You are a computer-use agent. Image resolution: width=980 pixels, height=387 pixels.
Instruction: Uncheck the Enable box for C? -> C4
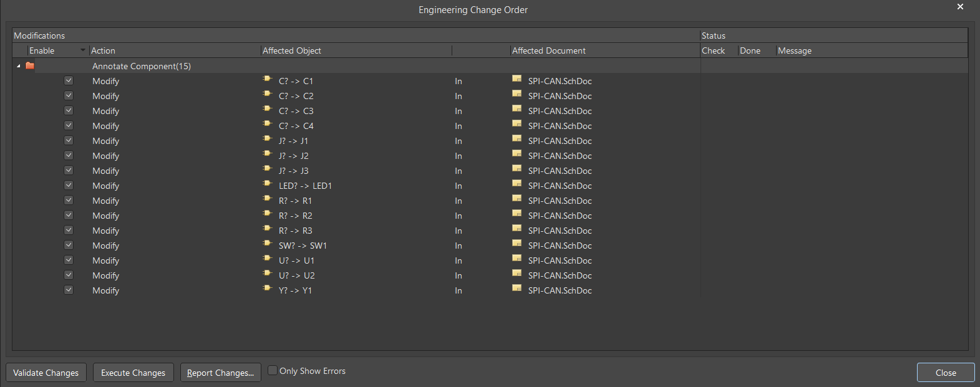pyautogui.click(x=69, y=125)
